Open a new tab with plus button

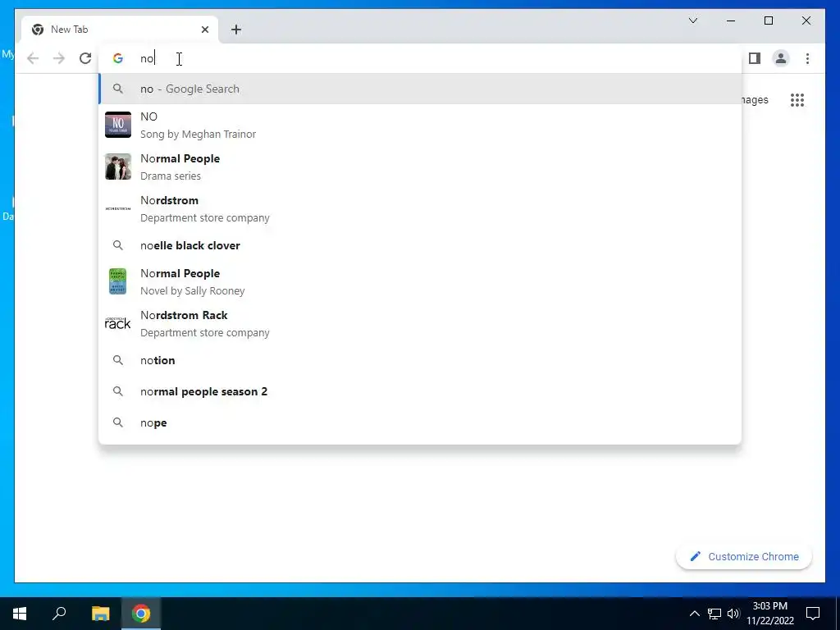coord(236,30)
